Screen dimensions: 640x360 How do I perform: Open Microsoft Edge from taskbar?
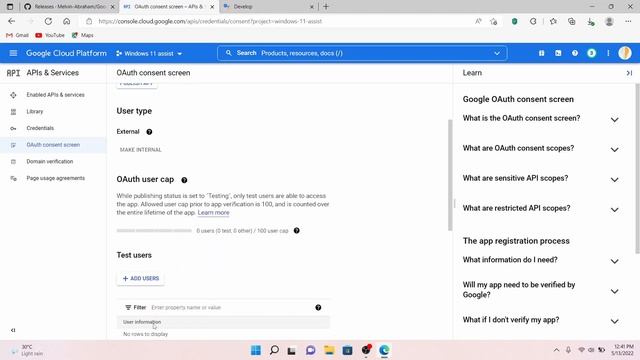click(384, 350)
